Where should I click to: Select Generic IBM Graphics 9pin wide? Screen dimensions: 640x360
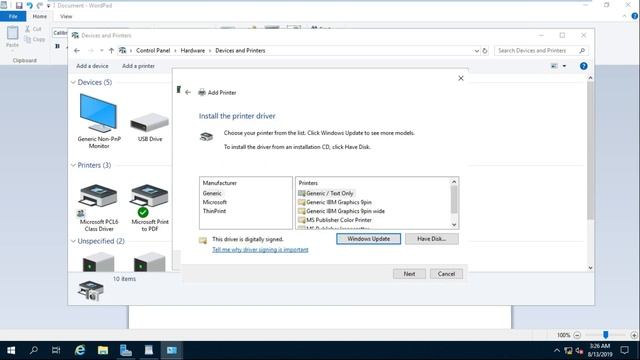coord(342,211)
